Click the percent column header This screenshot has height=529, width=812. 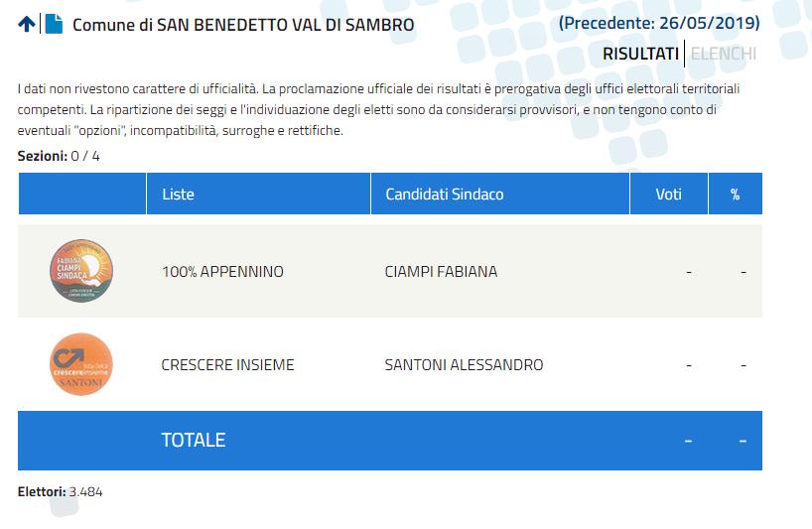(x=736, y=195)
